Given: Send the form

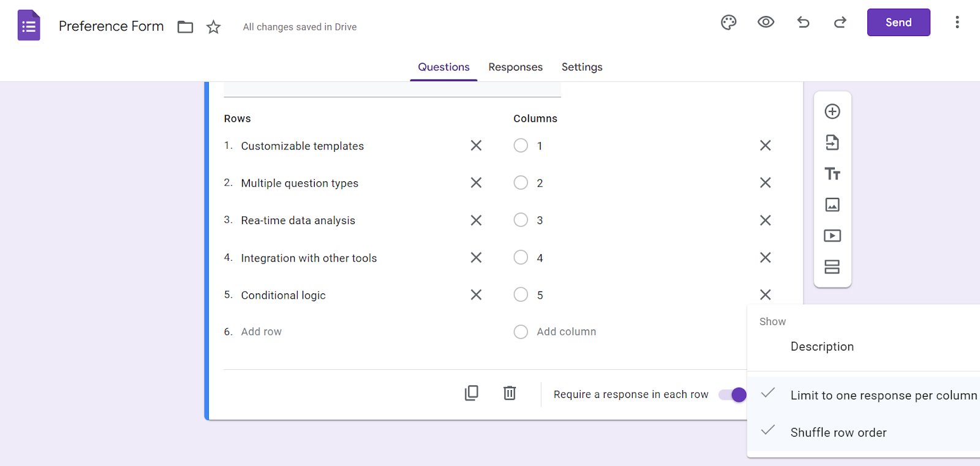Looking at the screenshot, I should 899,23.
